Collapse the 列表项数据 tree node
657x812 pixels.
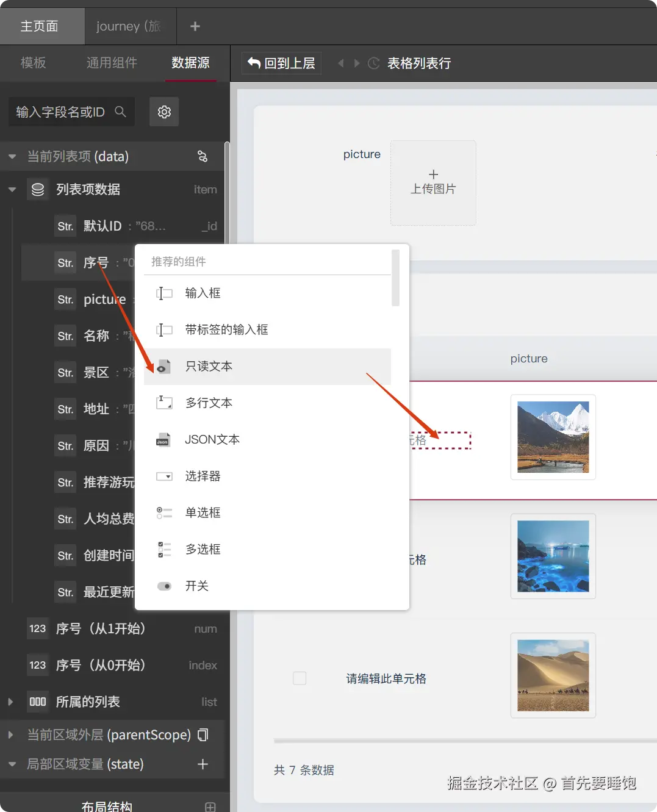(12, 189)
